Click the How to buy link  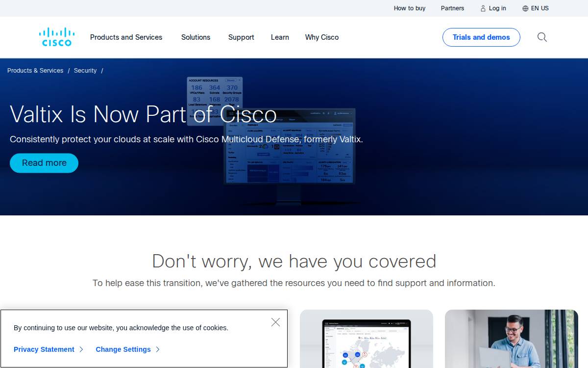click(410, 8)
